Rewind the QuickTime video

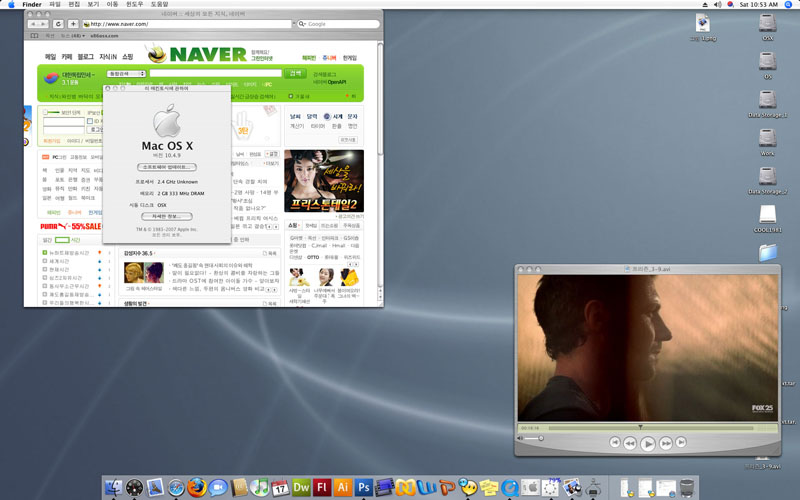pos(630,443)
